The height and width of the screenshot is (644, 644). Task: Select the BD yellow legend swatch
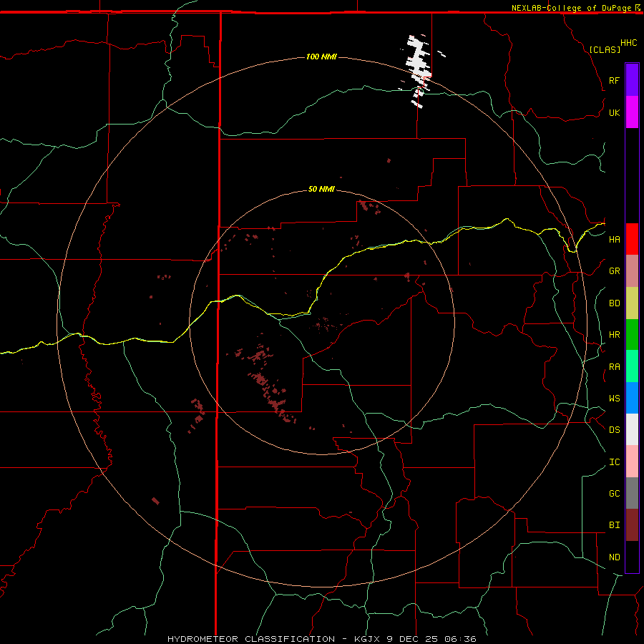point(632,303)
